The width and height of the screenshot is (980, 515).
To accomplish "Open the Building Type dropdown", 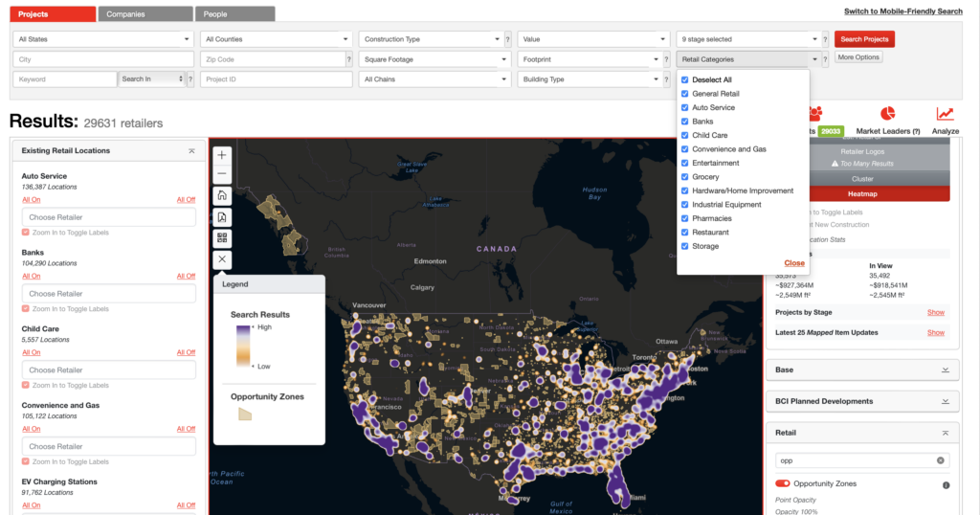I will 590,79.
